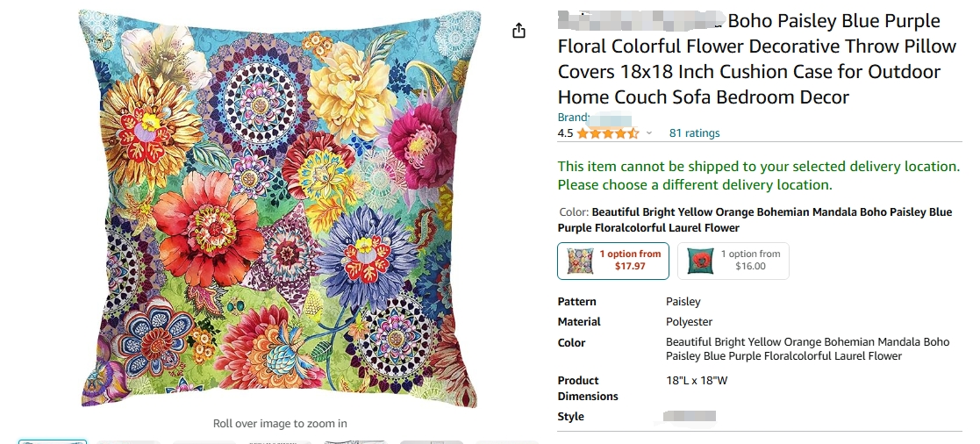Click the main floral pillow product image
The image size is (980, 444).
coord(279,208)
